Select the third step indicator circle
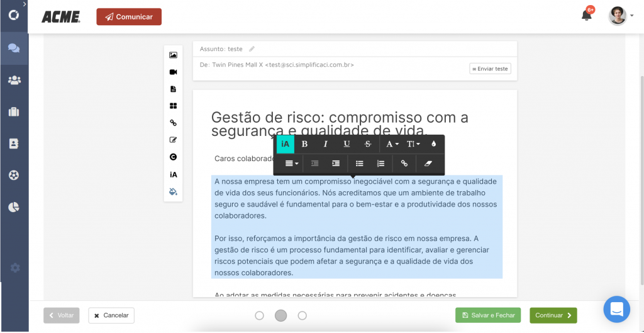 coord(303,315)
